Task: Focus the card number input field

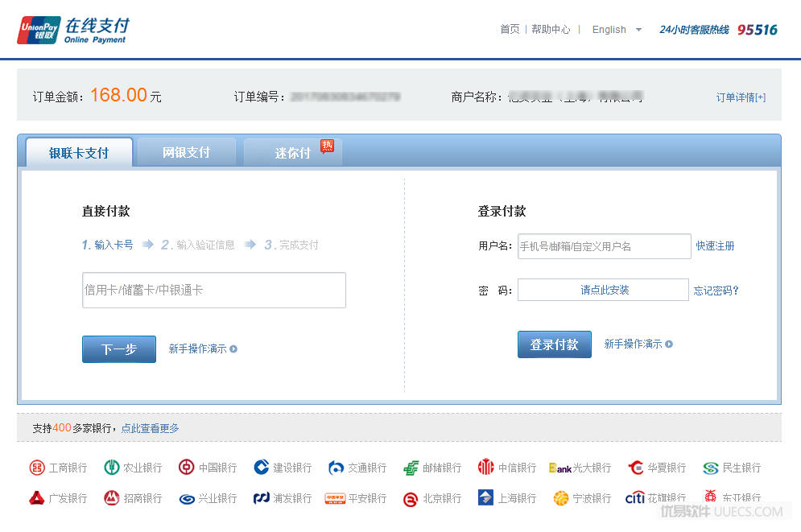Action: coord(214,290)
